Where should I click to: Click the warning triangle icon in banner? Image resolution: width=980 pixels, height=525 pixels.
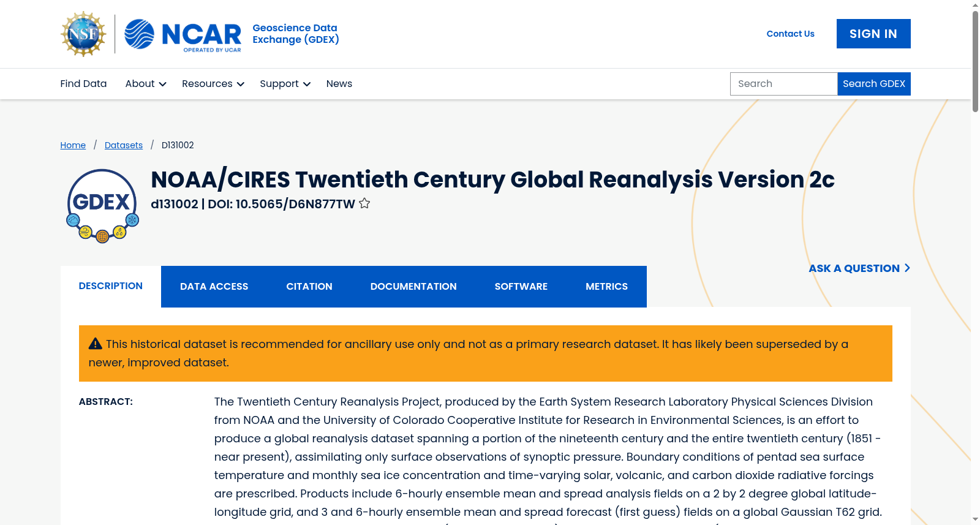(95, 344)
